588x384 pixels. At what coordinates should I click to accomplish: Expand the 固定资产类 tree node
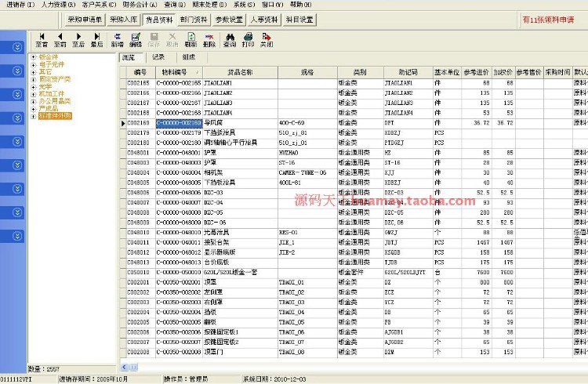[34, 79]
